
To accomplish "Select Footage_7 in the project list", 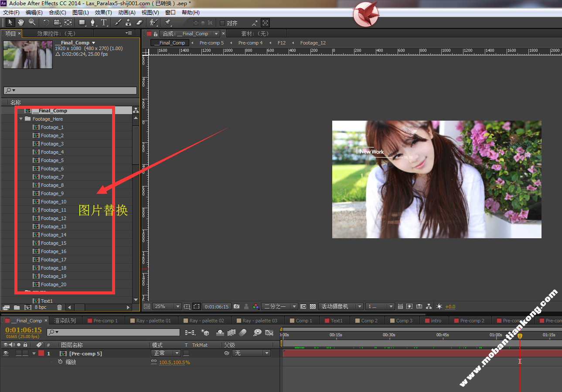I will point(52,177).
